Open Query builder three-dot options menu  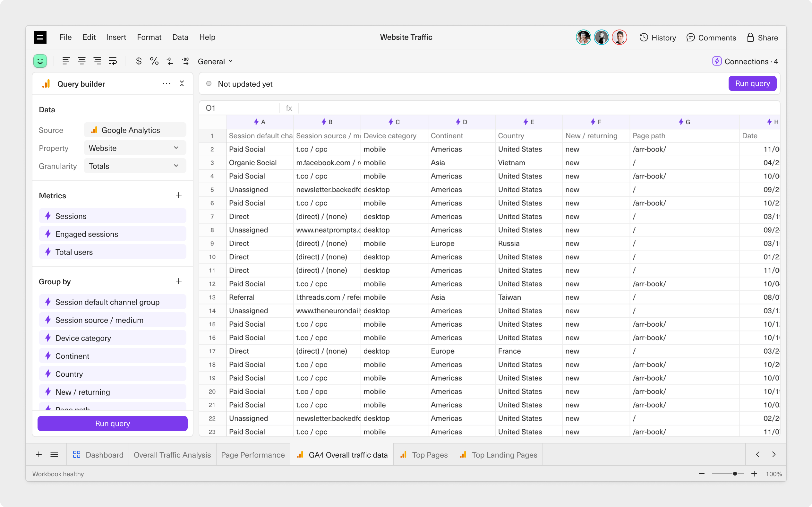point(166,83)
